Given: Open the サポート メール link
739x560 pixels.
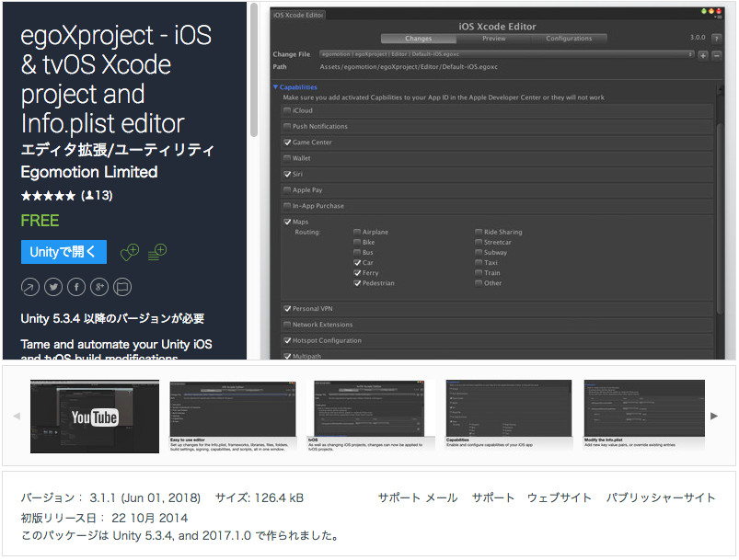Looking at the screenshot, I should click(418, 497).
